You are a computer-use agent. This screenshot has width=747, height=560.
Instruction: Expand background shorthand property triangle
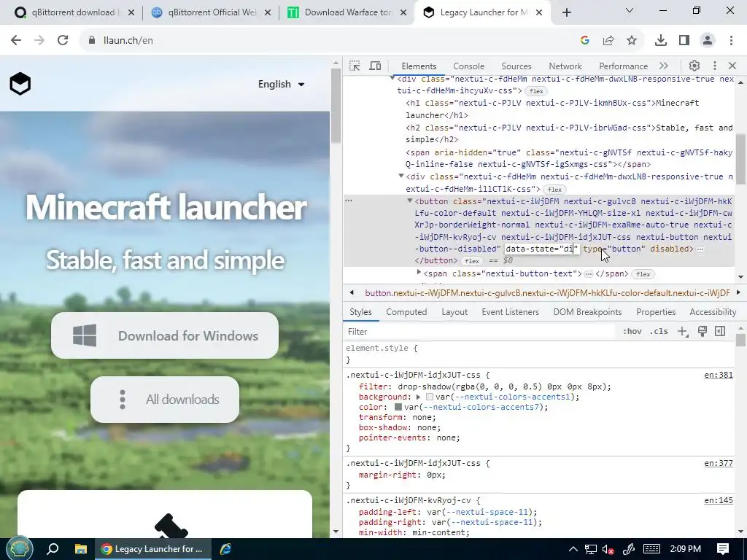tap(418, 397)
